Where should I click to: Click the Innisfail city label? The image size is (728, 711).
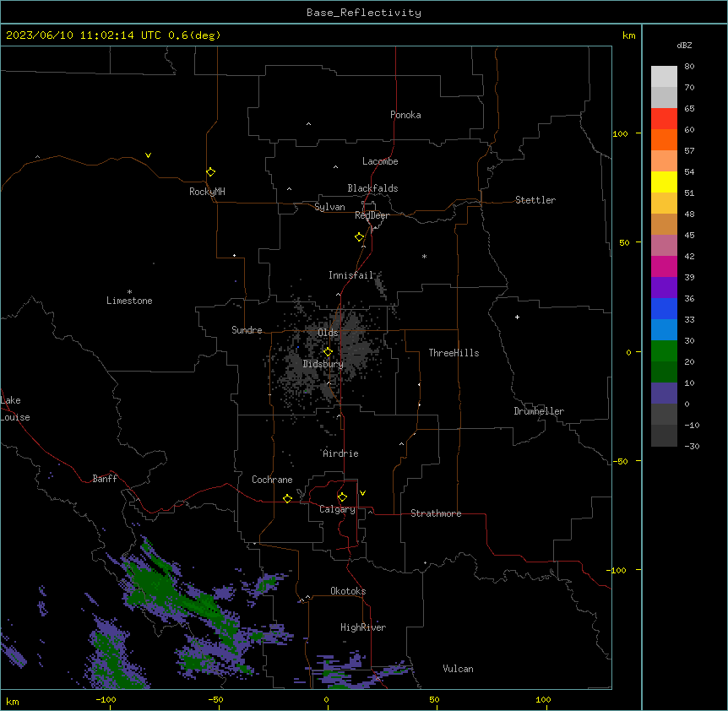(x=351, y=275)
